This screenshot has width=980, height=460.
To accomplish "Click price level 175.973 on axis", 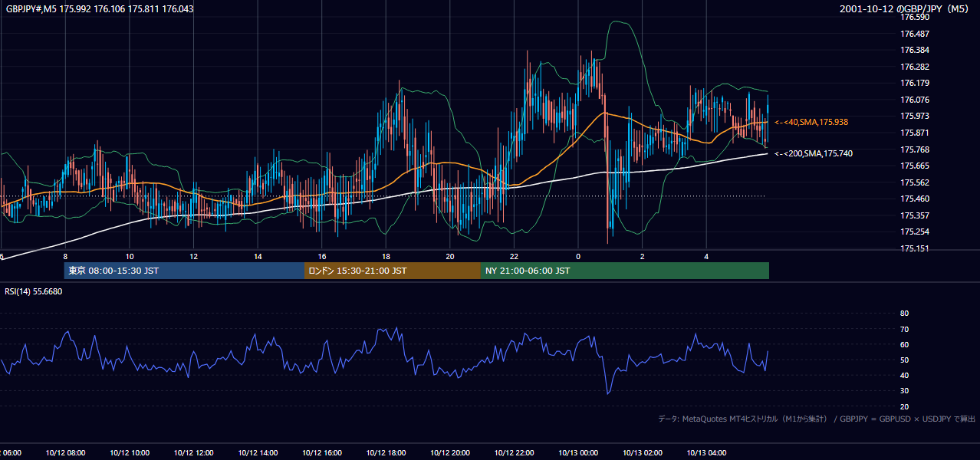I will (x=914, y=116).
